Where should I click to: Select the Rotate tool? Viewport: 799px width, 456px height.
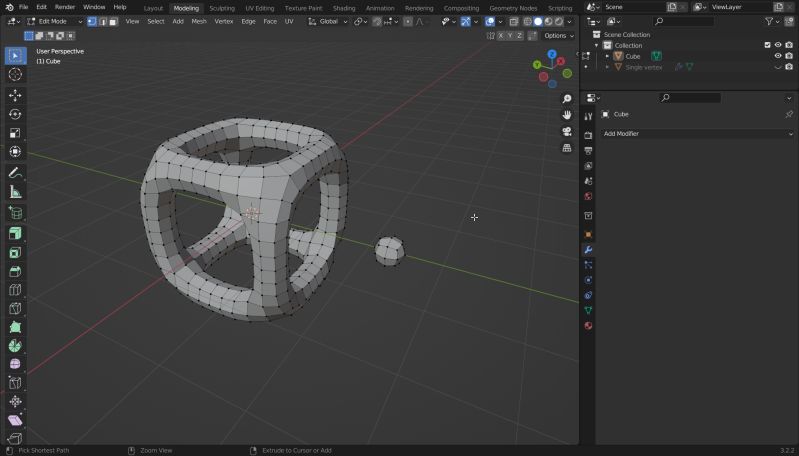tap(15, 114)
